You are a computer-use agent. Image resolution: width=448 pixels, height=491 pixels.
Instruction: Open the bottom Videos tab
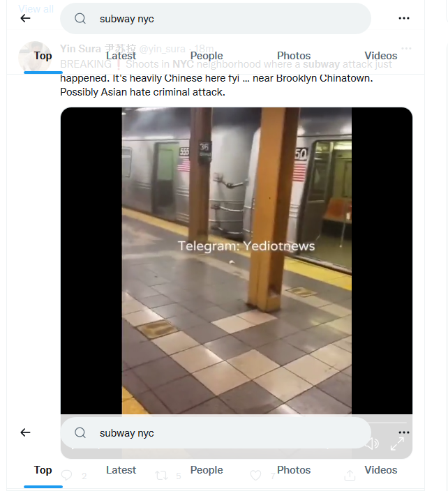[x=380, y=470]
